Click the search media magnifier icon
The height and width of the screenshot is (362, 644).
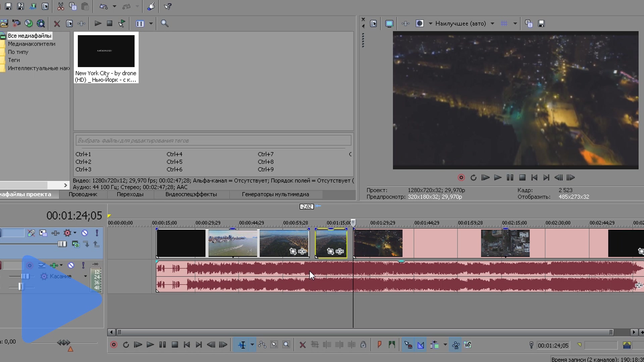tap(164, 23)
